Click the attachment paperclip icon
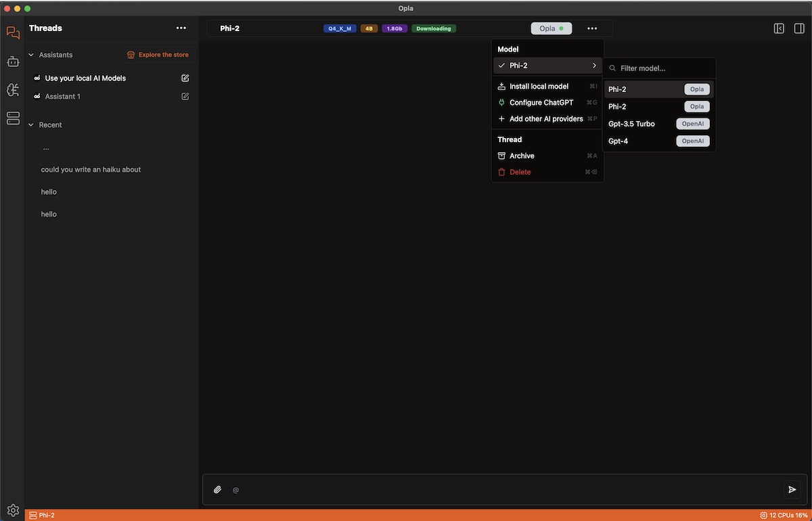 [218, 490]
